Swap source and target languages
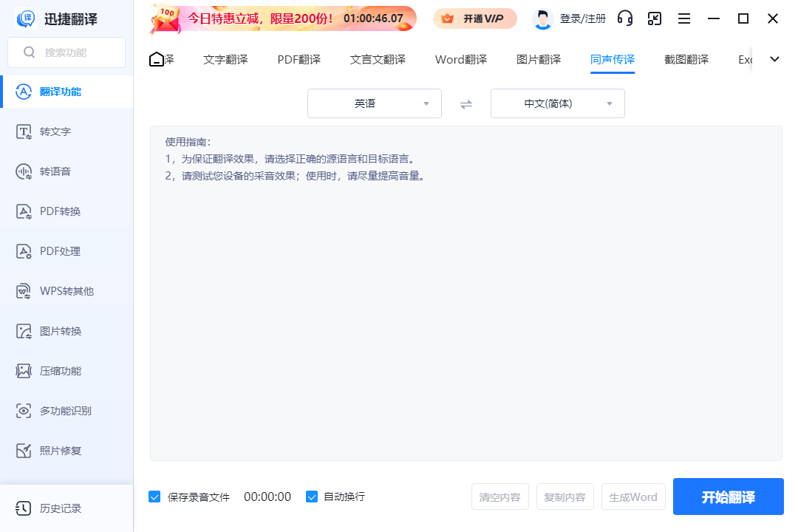The height and width of the screenshot is (532, 798). pos(466,104)
